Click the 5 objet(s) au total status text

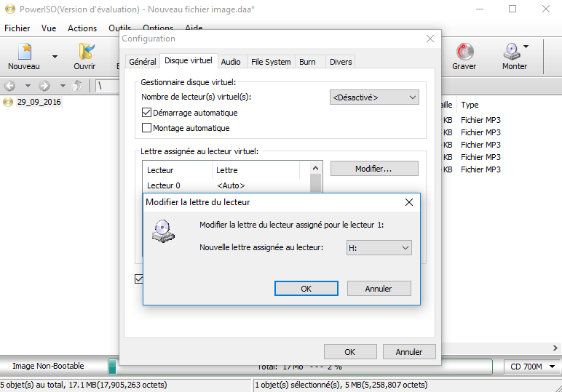coord(84,385)
